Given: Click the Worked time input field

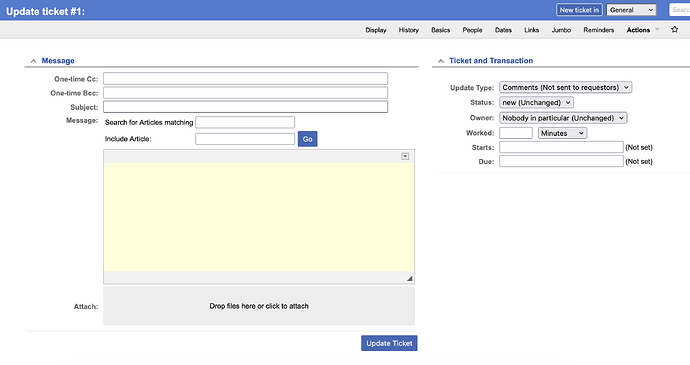Looking at the screenshot, I should coord(516,133).
